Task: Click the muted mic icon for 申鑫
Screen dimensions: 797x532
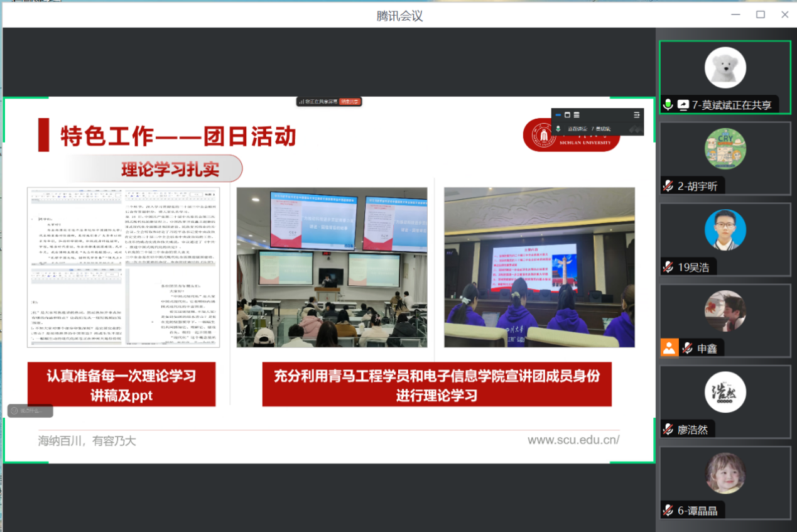Action: point(688,348)
